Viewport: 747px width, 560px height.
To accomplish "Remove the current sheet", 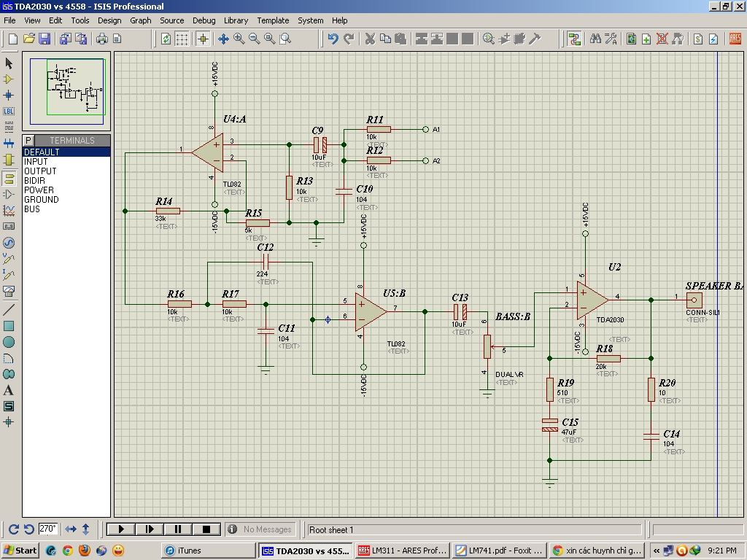I will pyautogui.click(x=662, y=39).
